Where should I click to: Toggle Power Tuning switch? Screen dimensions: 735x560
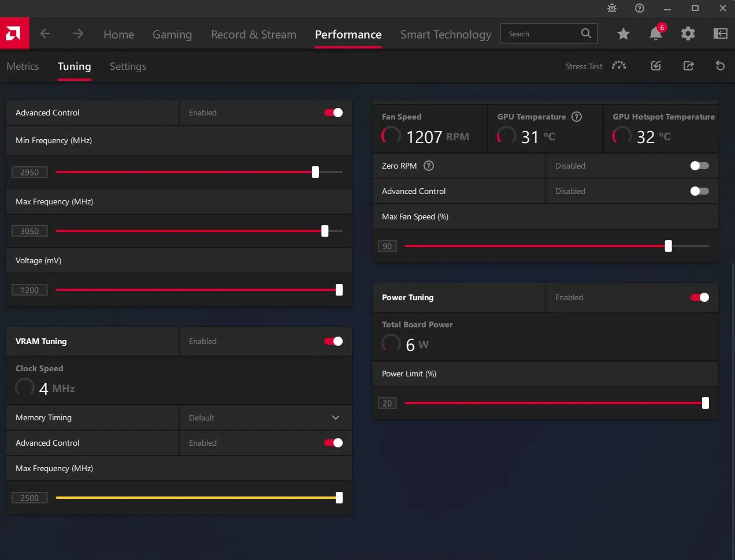click(700, 297)
